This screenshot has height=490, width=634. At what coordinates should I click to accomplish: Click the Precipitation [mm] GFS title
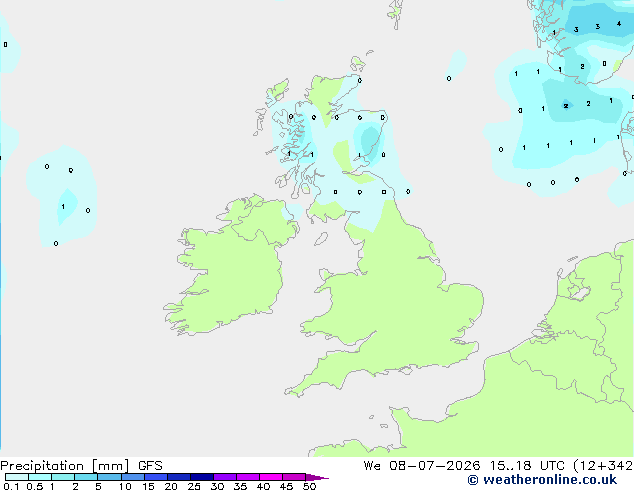[81, 466]
